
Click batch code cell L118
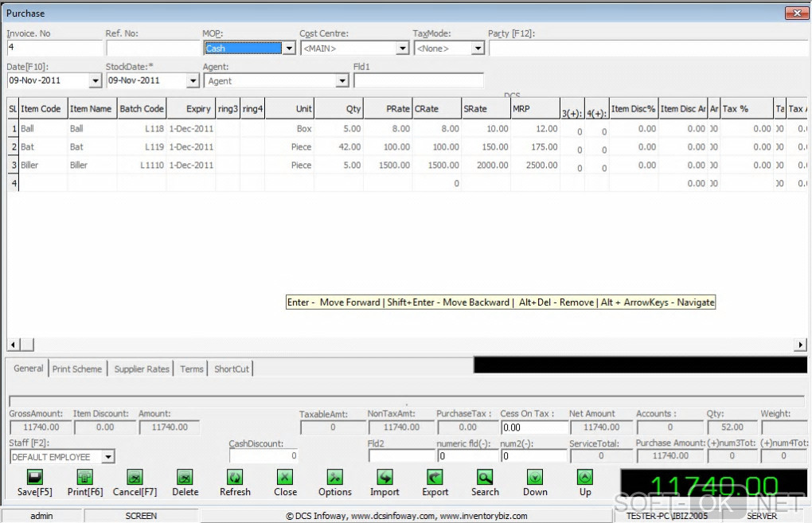point(142,128)
